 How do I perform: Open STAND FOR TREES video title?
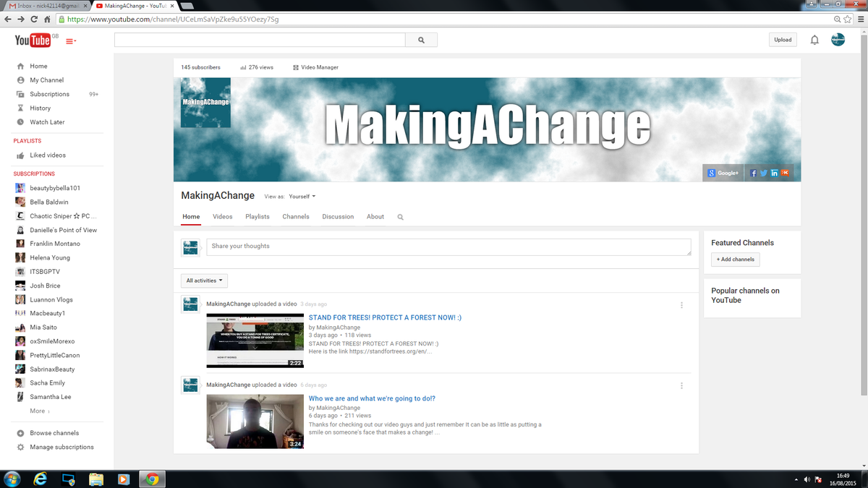pos(385,317)
